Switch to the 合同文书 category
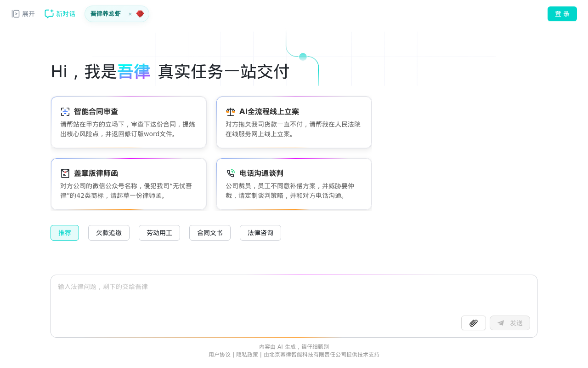Screen dimensions: 588x368 tap(210, 233)
